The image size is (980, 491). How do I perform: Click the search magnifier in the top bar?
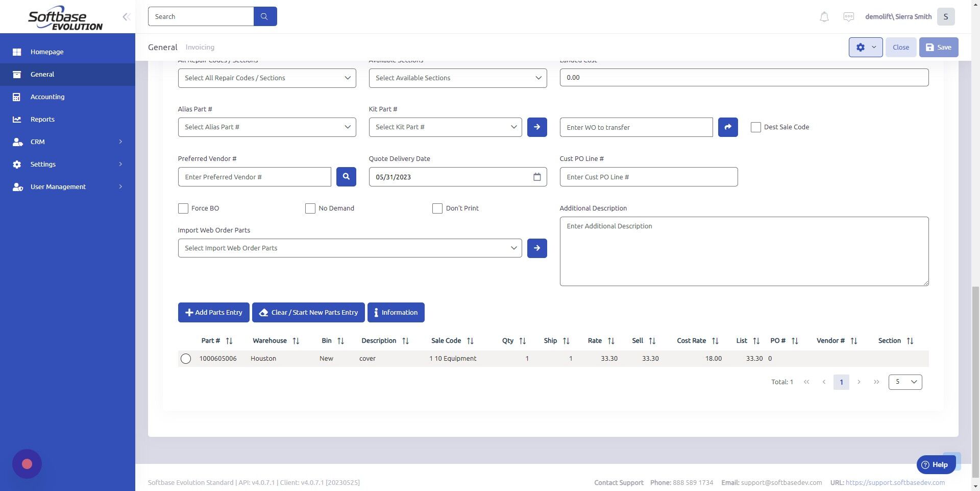click(264, 16)
